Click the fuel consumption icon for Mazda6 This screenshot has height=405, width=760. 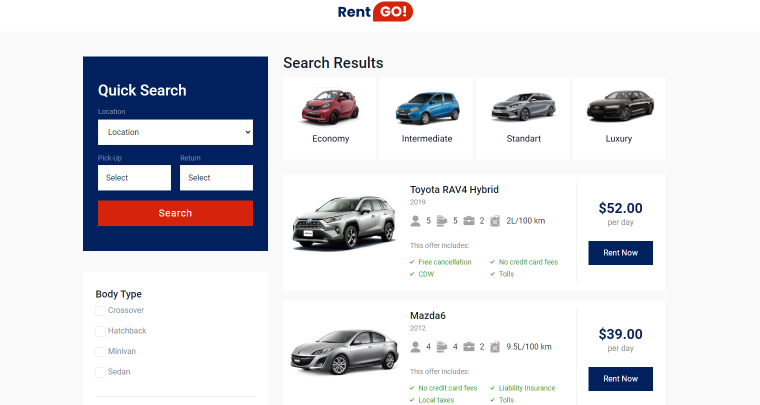point(495,347)
